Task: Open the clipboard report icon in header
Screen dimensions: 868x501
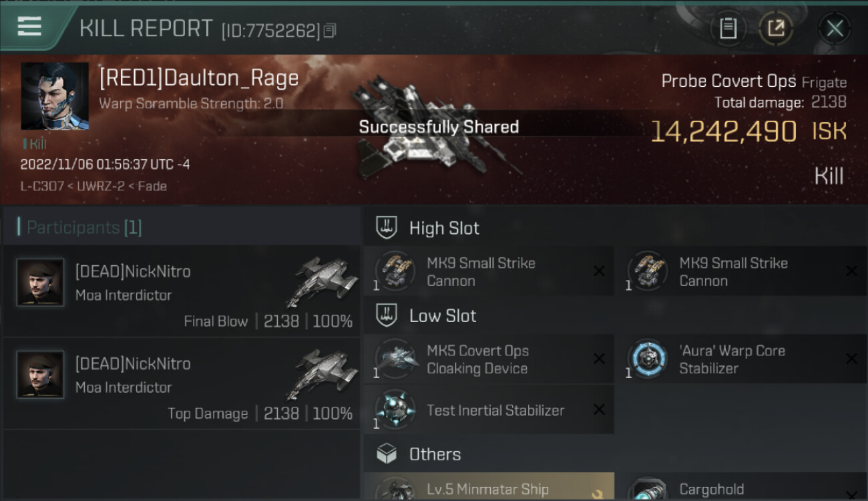Action: click(x=728, y=28)
